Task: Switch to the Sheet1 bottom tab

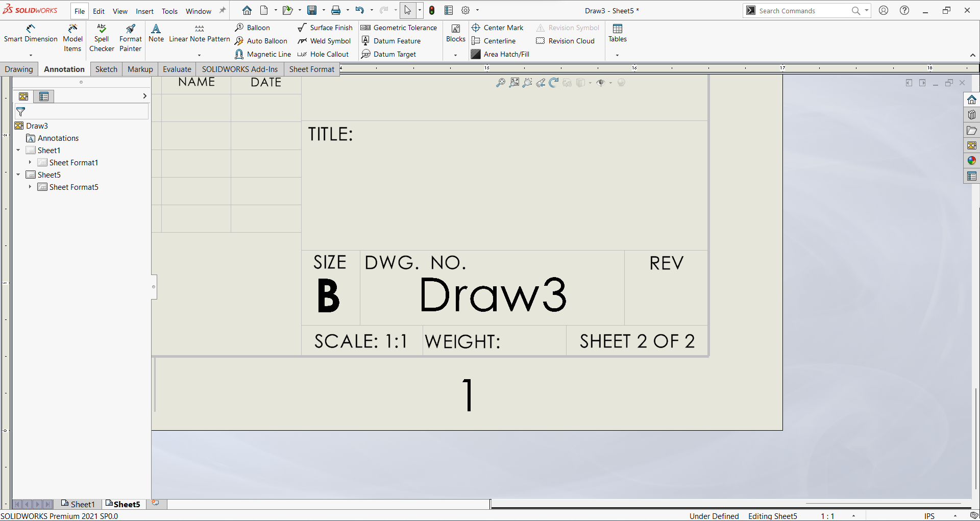Action: (78, 504)
